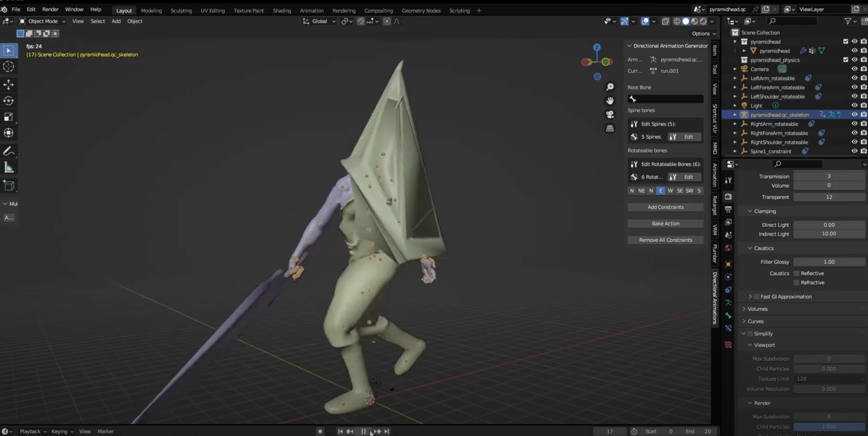Collapse the Caustics section
This screenshot has height=436, width=868.
(749, 248)
